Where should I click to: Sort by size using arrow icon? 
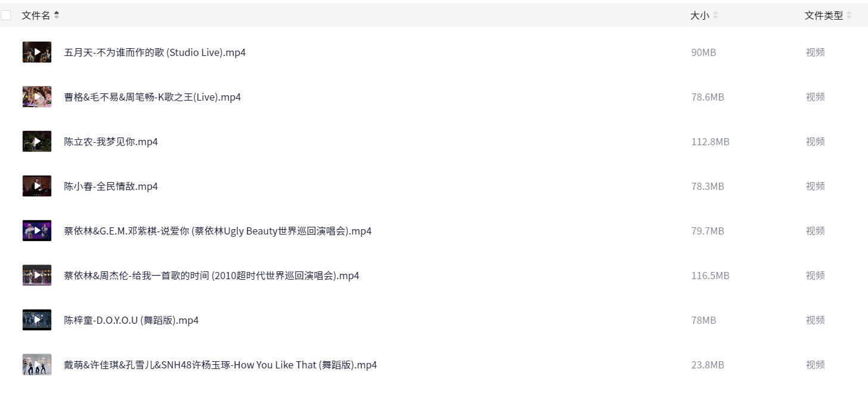[715, 15]
